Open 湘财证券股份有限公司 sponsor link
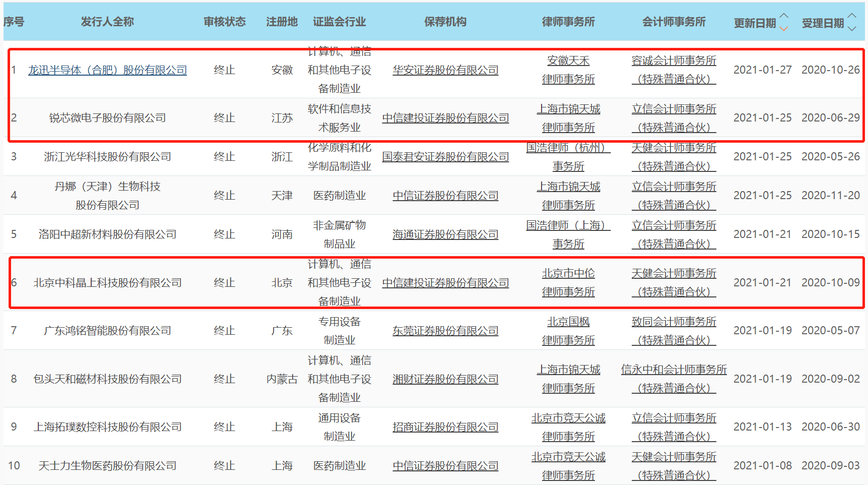 coord(445,379)
